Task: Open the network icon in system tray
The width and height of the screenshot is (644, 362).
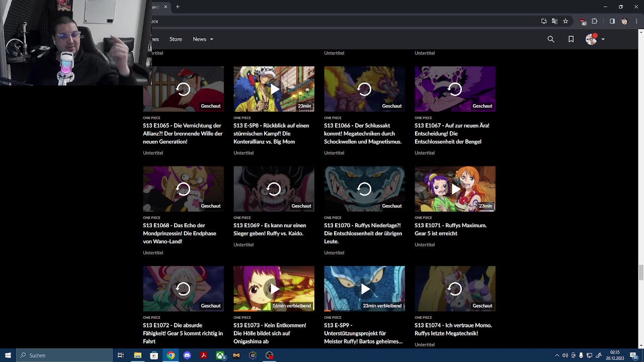Action: point(590,355)
